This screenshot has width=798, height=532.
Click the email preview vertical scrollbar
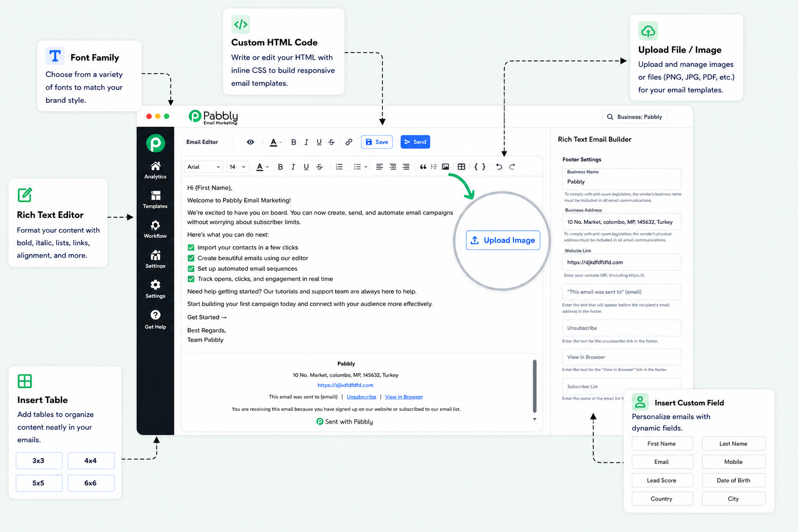535,386
